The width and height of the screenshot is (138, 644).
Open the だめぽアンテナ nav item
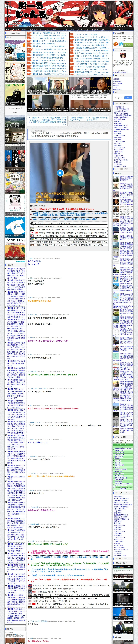tap(36, 30)
